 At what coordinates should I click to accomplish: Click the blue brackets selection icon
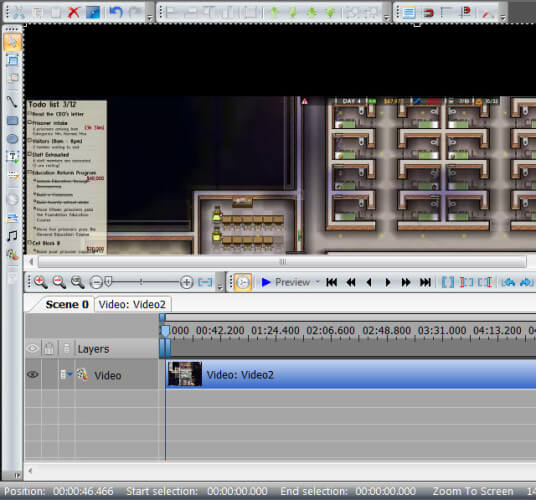tap(448, 282)
